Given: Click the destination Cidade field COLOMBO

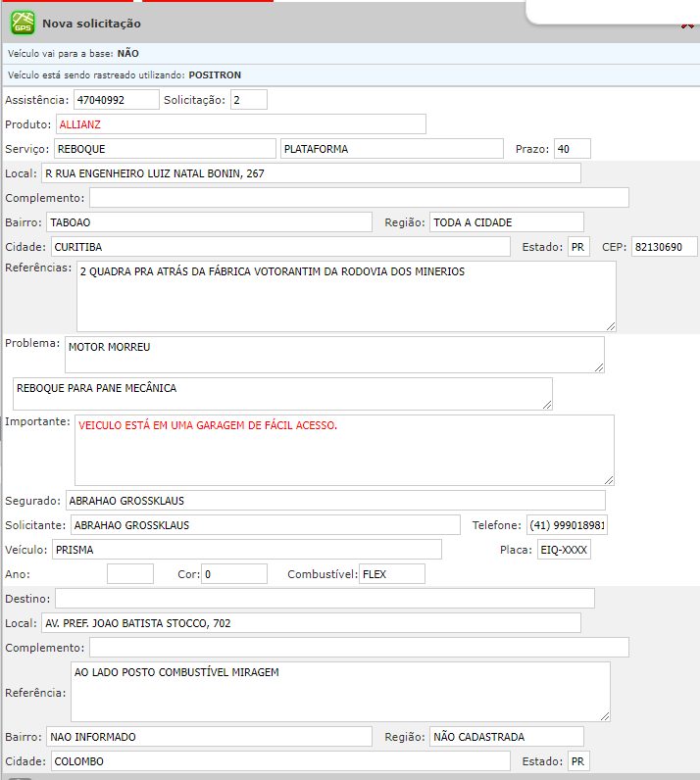Looking at the screenshot, I should 278,761.
